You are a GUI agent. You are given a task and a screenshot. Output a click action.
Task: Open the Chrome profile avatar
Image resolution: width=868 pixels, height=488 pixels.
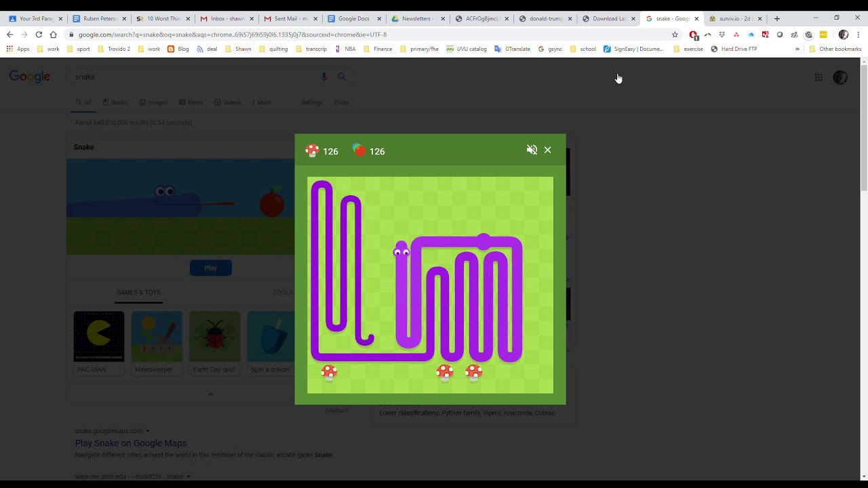click(x=844, y=35)
